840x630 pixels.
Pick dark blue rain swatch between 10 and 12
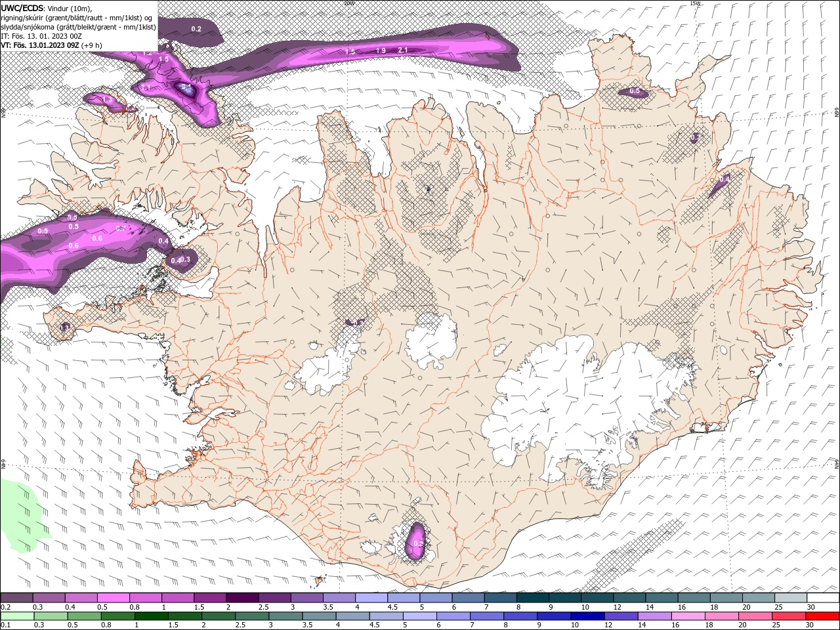pos(587,616)
